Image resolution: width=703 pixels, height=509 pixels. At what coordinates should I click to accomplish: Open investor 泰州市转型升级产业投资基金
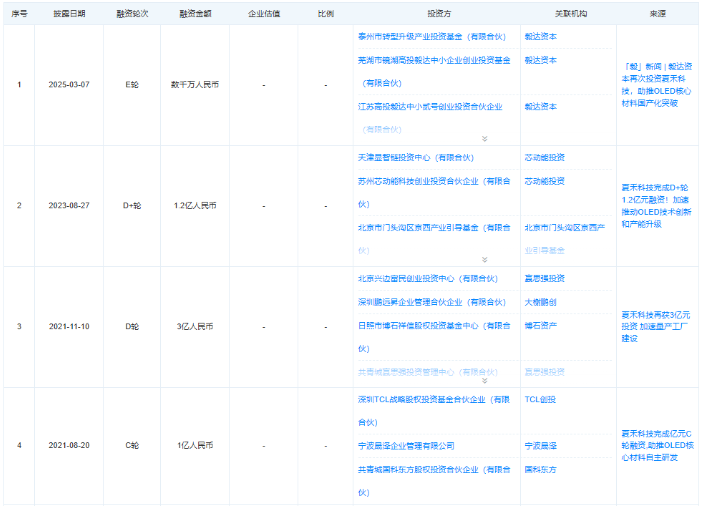431,37
